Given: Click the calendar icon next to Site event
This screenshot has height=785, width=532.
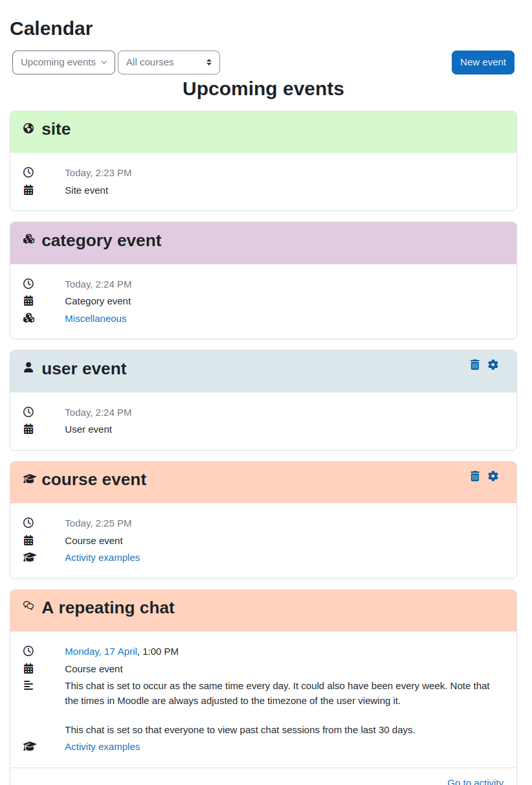Looking at the screenshot, I should coord(28,190).
